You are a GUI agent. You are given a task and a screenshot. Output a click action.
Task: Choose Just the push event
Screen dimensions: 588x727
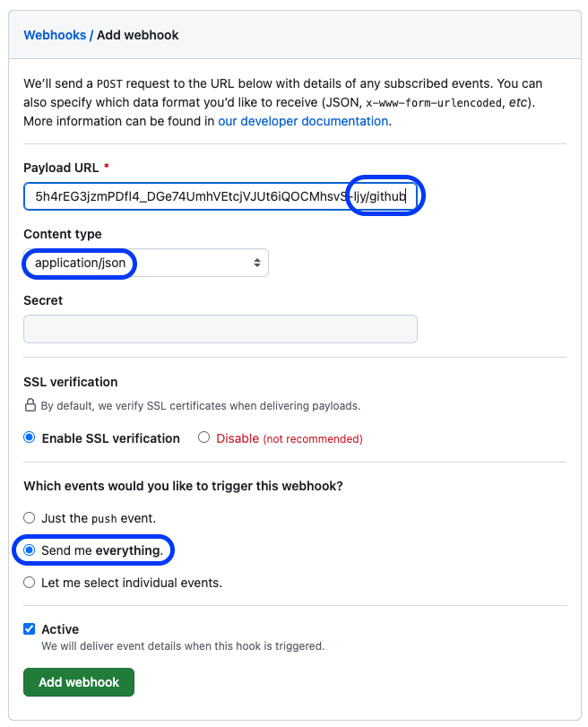pyautogui.click(x=28, y=517)
